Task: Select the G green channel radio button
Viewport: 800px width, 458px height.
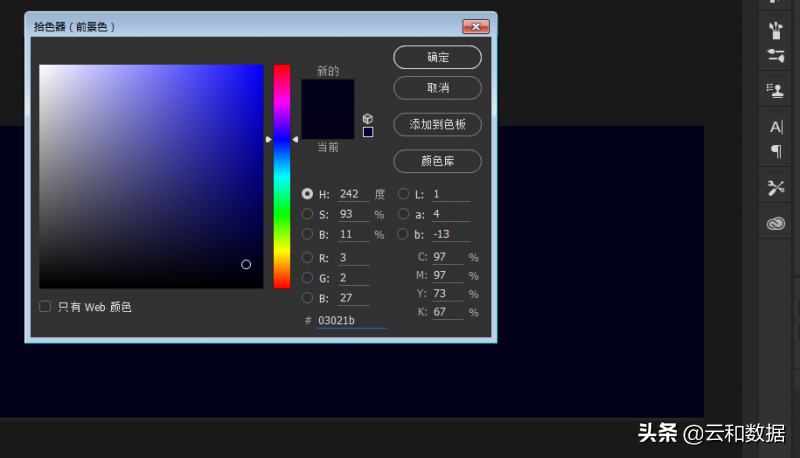Action: click(307, 278)
